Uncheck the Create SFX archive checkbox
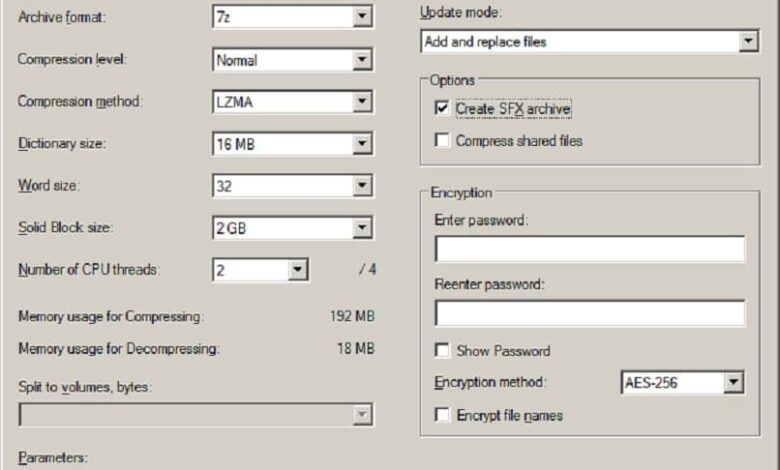 [x=442, y=108]
